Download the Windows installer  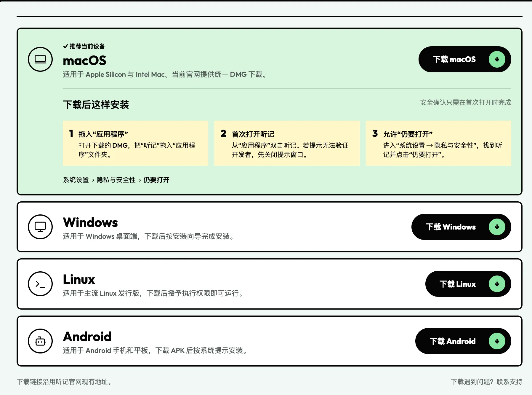click(x=461, y=227)
